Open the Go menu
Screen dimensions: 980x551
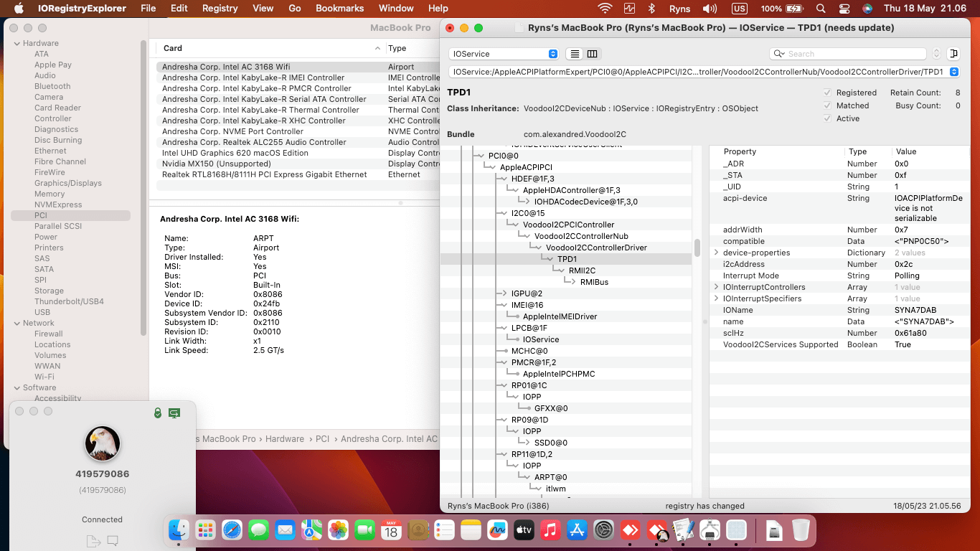(294, 9)
